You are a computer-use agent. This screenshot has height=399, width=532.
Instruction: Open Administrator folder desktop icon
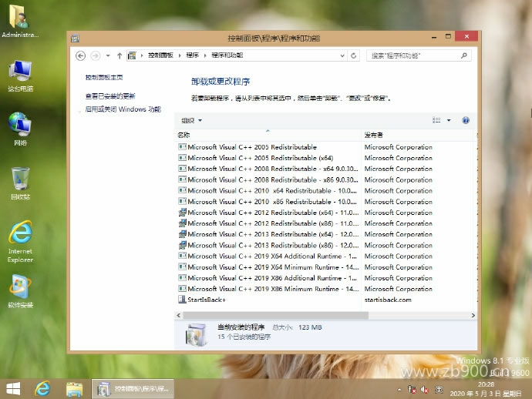point(20,21)
